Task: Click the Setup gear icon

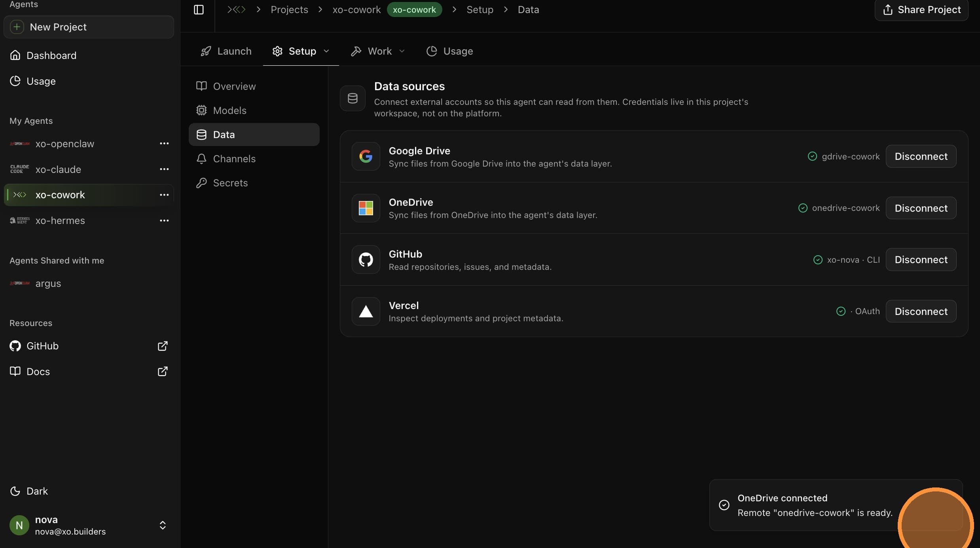Action: (x=277, y=51)
